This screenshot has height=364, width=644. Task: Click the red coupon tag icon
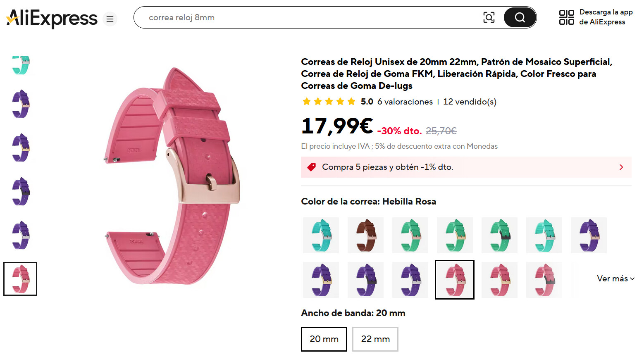click(311, 167)
